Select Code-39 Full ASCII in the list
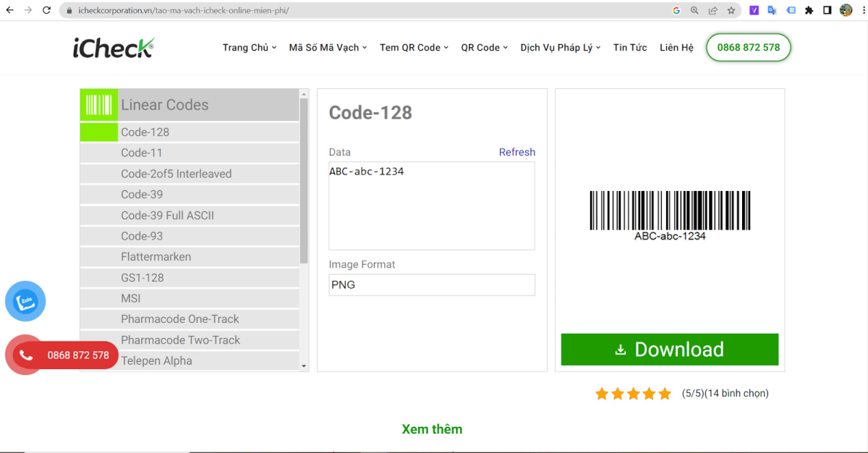This screenshot has height=453, width=868. click(x=167, y=216)
